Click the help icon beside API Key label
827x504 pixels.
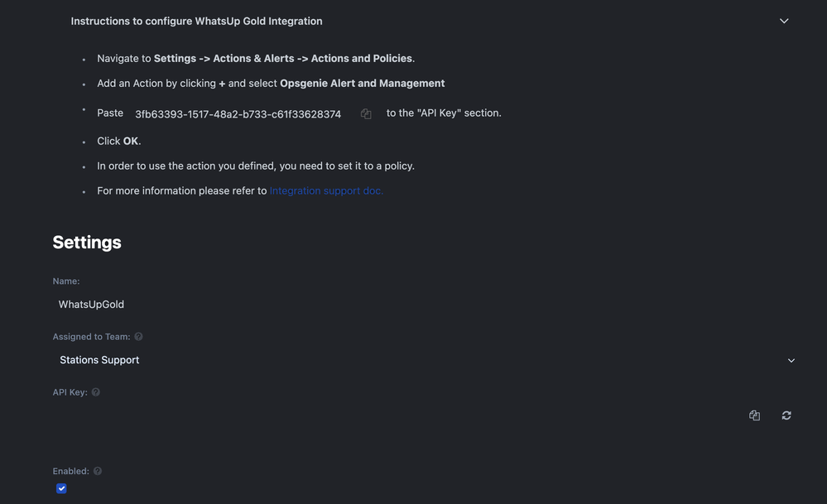click(x=95, y=391)
